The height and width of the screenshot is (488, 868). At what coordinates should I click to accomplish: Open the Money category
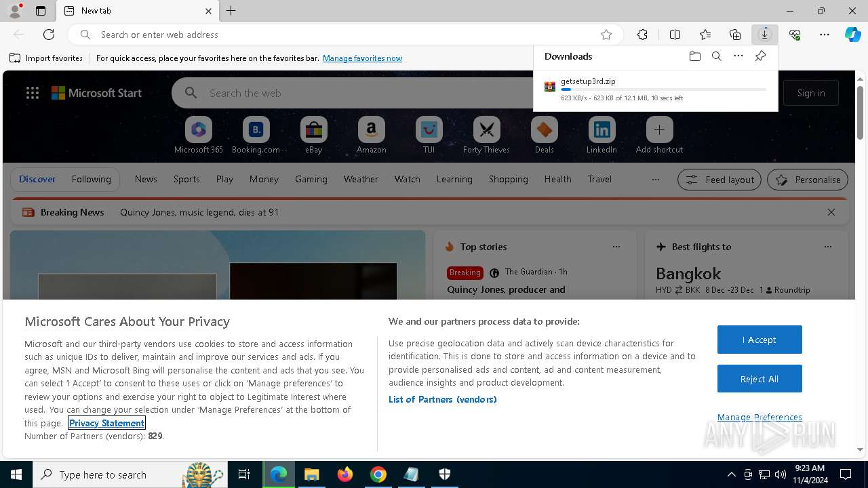264,179
